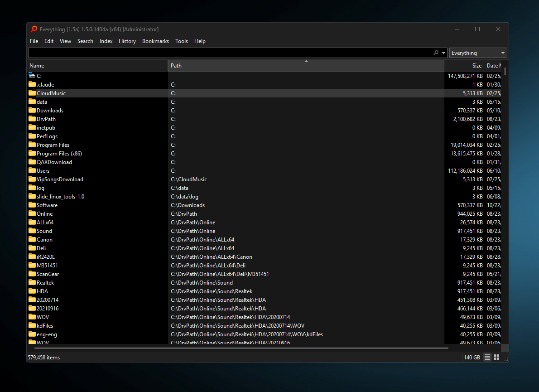Click the kdFiles folder icon
The image size is (539, 392).
32,325
